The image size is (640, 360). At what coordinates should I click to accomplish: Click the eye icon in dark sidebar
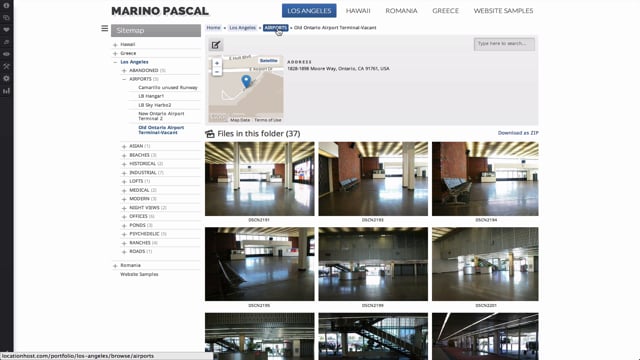(6, 54)
